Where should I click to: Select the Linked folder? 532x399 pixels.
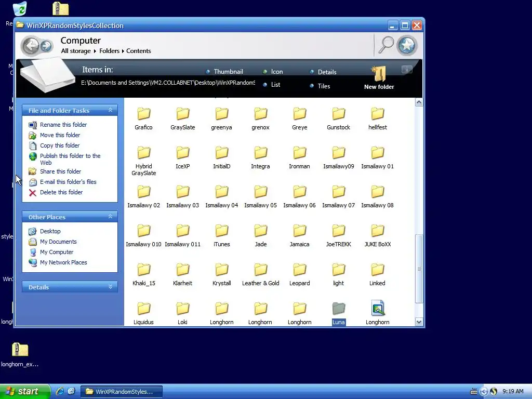click(x=378, y=275)
